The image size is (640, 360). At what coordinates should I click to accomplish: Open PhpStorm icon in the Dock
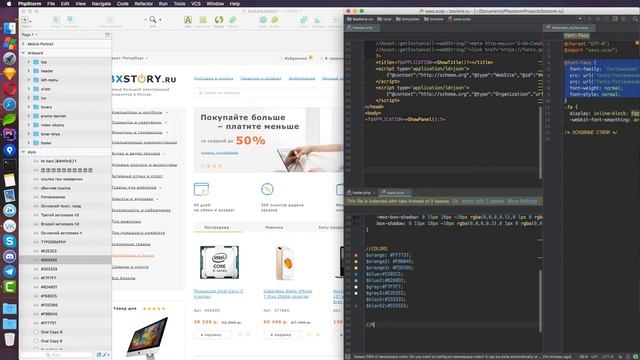9,134
